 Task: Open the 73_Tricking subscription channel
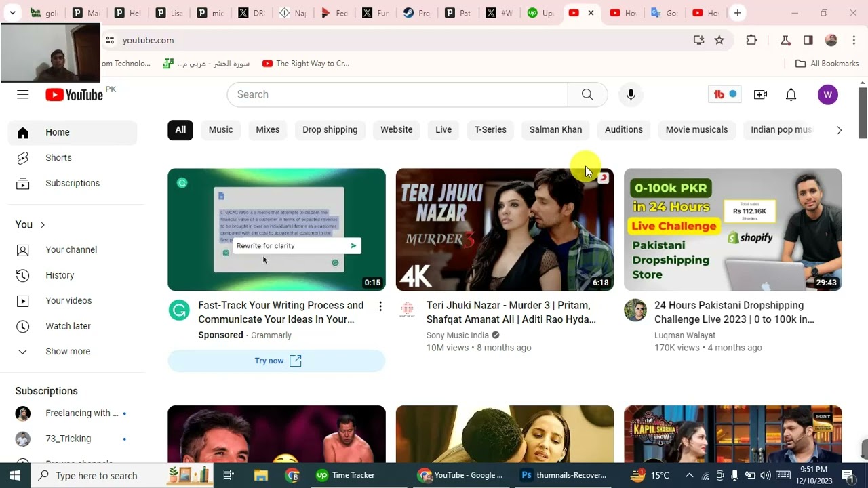73,439
